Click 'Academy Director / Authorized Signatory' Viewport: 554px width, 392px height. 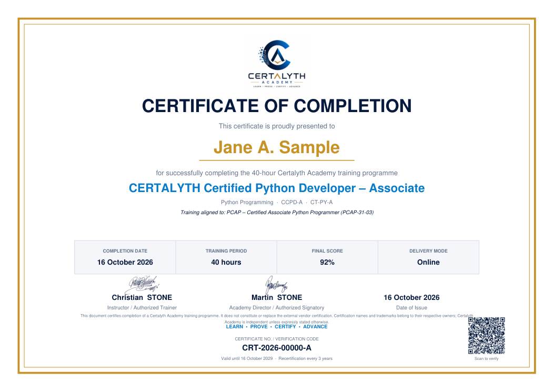click(x=277, y=308)
